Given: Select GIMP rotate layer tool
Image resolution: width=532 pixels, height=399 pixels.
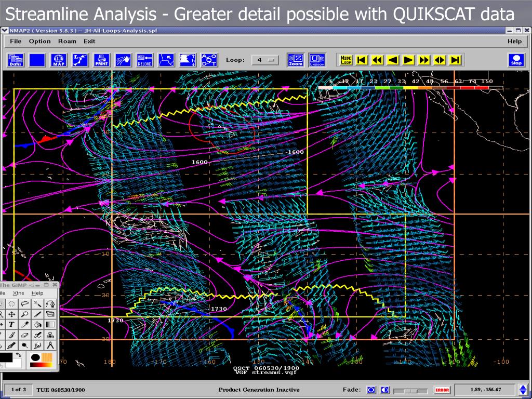Looking at the screenshot, I should click(x=50, y=314).
